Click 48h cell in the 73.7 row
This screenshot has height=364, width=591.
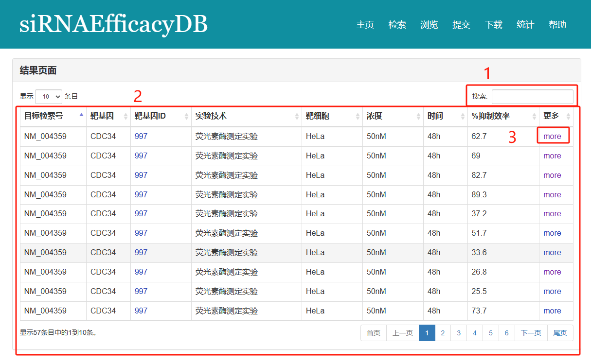tap(434, 311)
